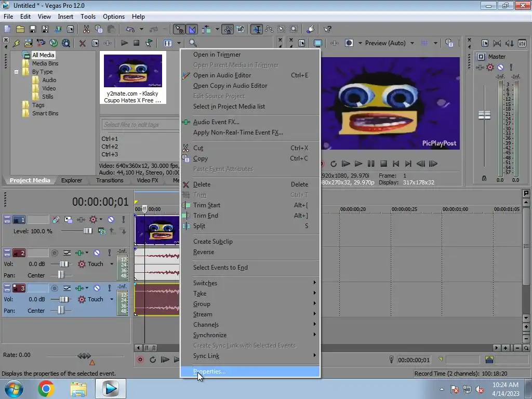Choose Properties in the context menu
The image size is (532, 399).
(x=250, y=371)
